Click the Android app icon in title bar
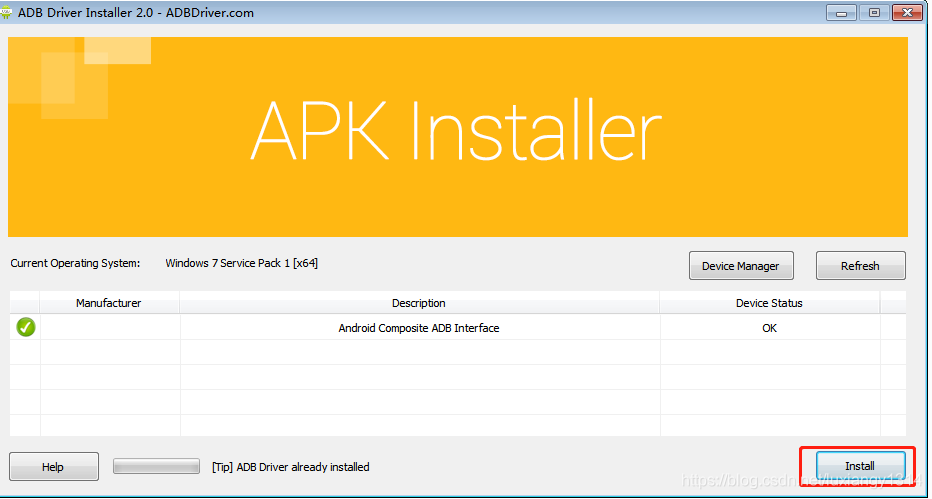The image size is (932, 499). [x=7, y=12]
